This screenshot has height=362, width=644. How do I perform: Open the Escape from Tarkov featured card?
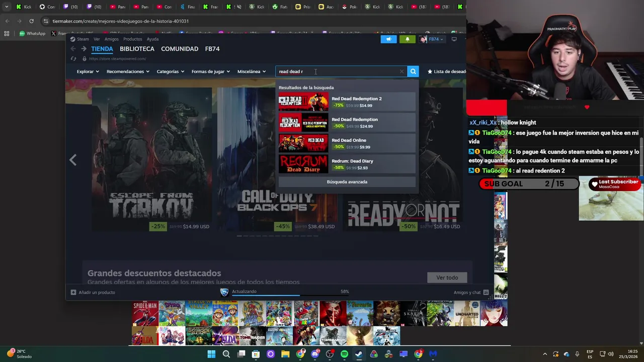pos(151,160)
